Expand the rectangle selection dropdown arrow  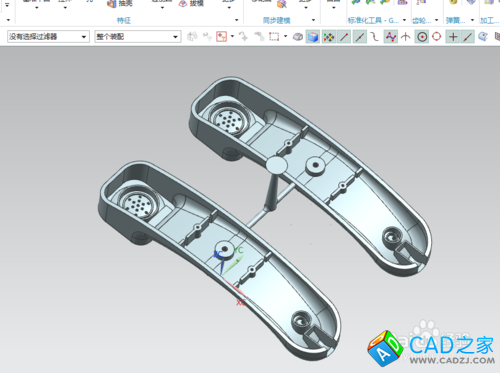click(285, 36)
